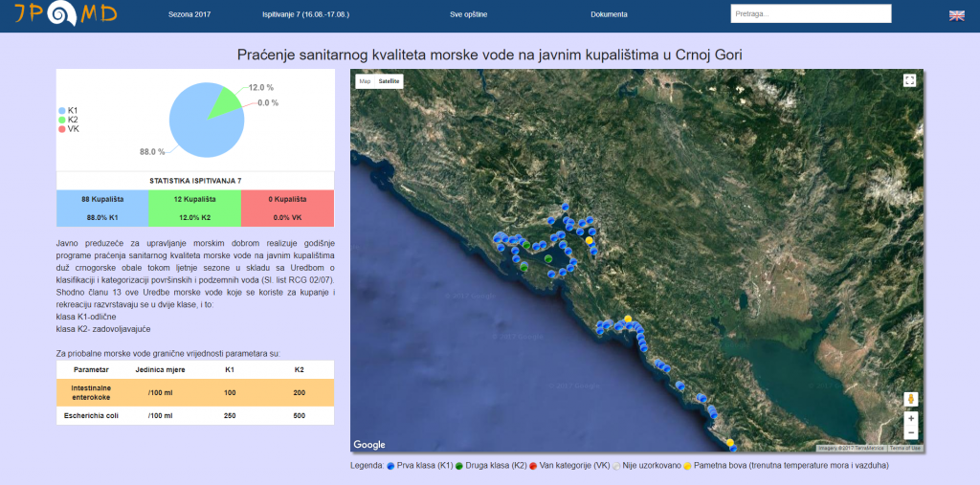Select the Street View pegman icon

pos(911,399)
